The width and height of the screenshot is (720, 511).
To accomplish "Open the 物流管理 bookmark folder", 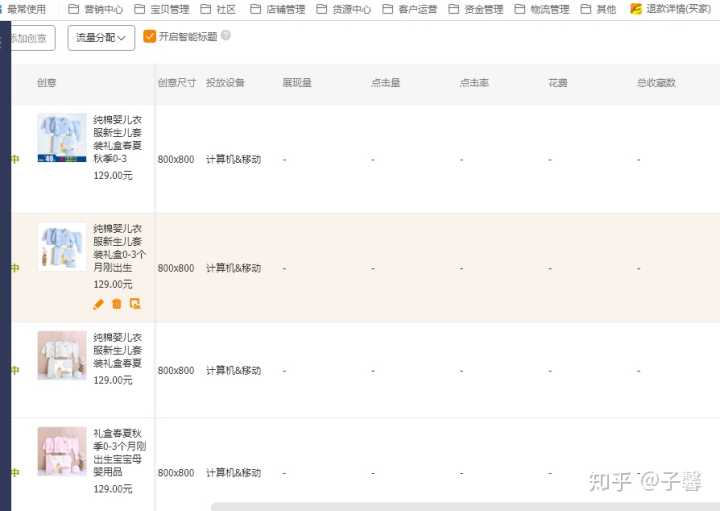I will click(541, 9).
